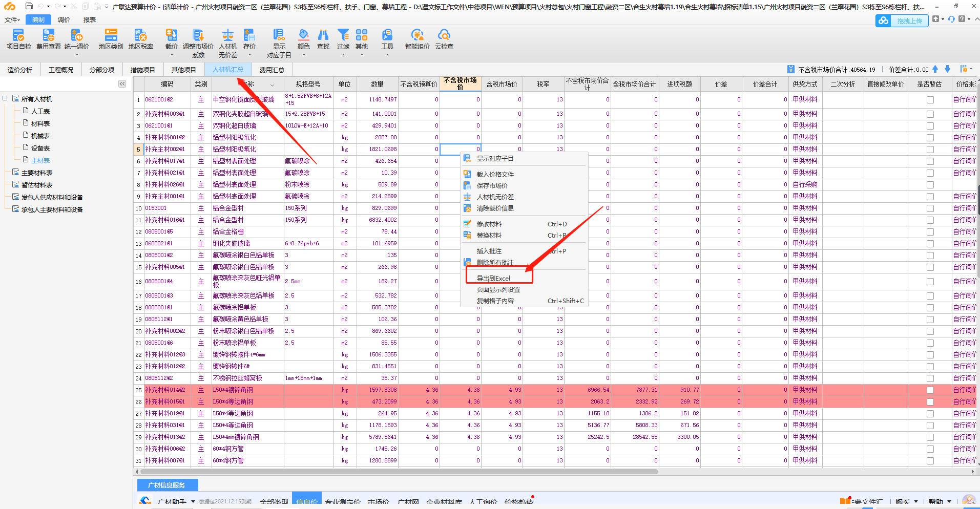Toggle 是否暂估 checkbox in row 31
This screenshot has height=509, width=980.
pyautogui.click(x=930, y=461)
